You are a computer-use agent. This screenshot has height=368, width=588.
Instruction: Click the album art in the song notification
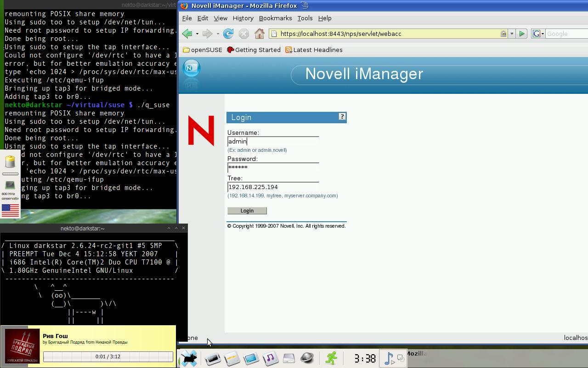coord(22,347)
